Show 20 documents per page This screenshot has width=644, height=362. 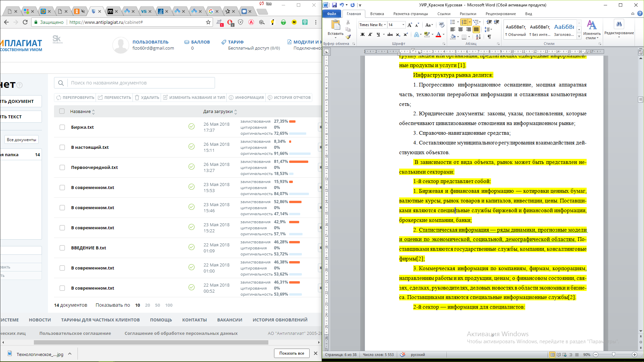148,305
